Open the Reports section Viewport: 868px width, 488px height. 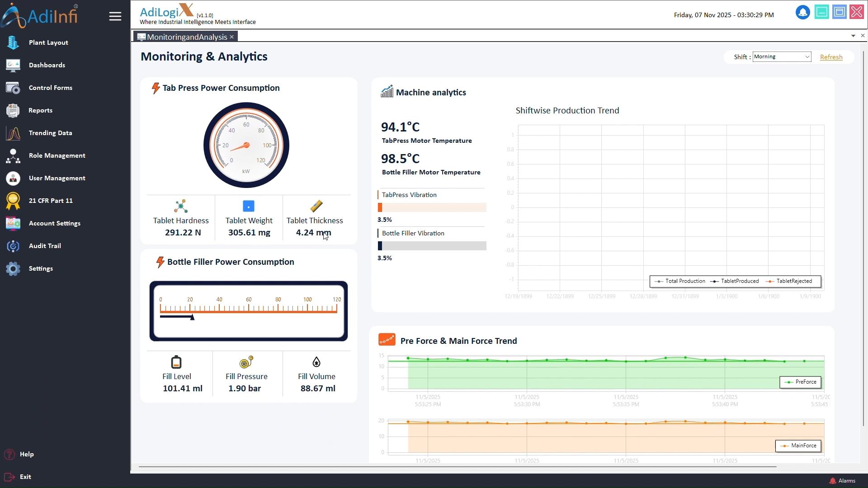(40, 110)
